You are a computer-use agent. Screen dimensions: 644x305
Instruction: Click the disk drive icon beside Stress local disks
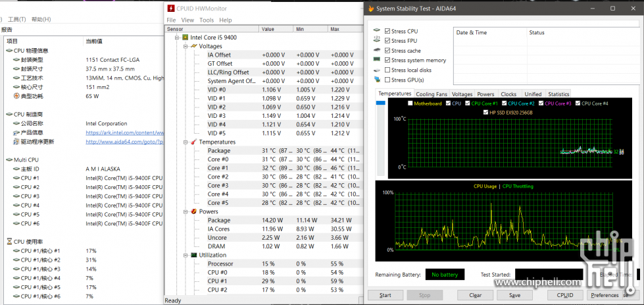coord(377,70)
